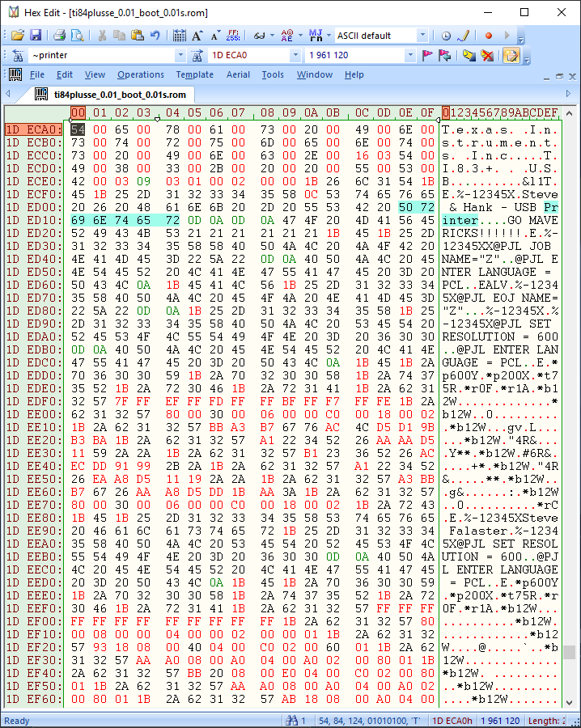Click the jump-to-address binoculars icon
The width and height of the screenshot is (581, 728).
(197, 55)
